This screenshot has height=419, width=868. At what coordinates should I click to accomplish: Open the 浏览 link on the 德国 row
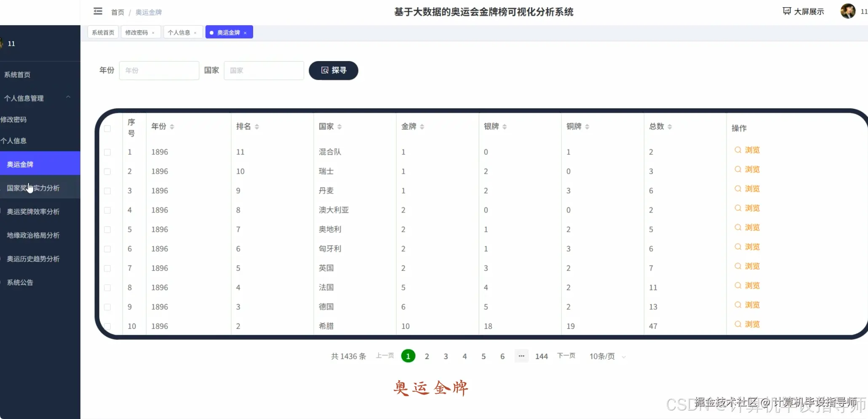(752, 305)
